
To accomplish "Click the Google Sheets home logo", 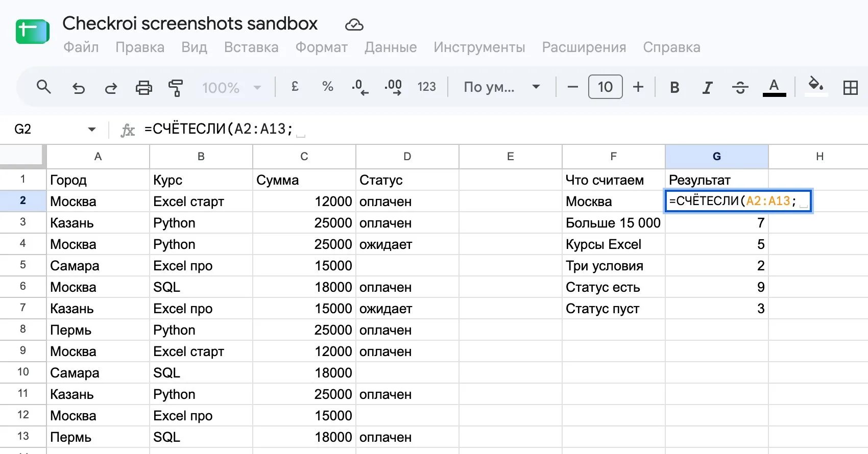I will point(32,32).
